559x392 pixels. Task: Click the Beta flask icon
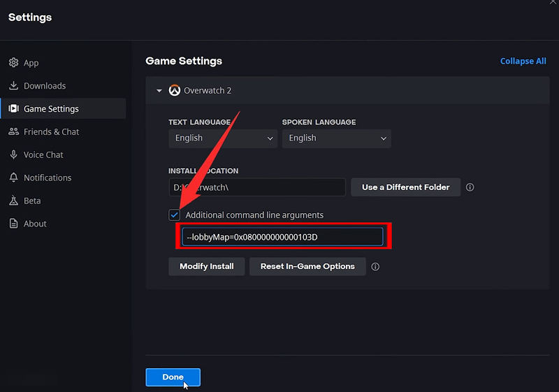(13, 201)
